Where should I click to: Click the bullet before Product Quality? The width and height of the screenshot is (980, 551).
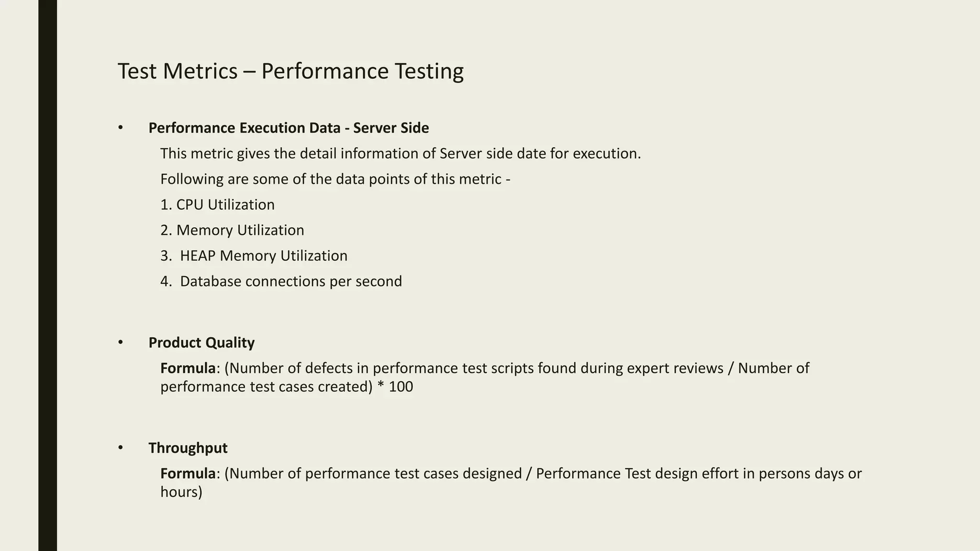pyautogui.click(x=121, y=342)
